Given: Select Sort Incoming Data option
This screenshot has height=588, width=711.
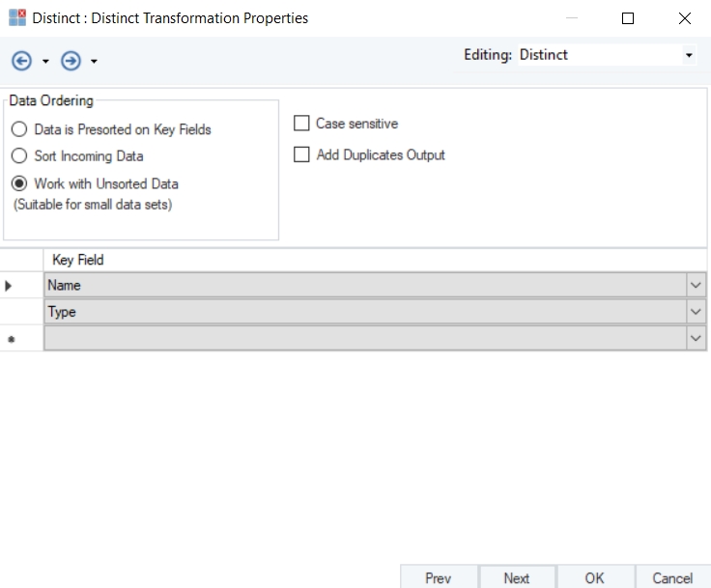Looking at the screenshot, I should 19,156.
